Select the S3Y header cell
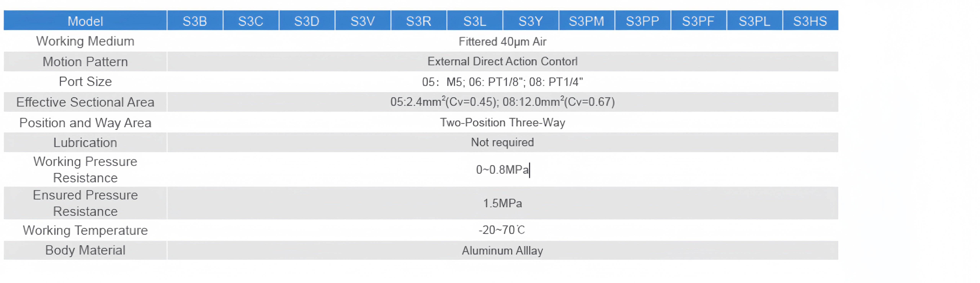 point(531,20)
